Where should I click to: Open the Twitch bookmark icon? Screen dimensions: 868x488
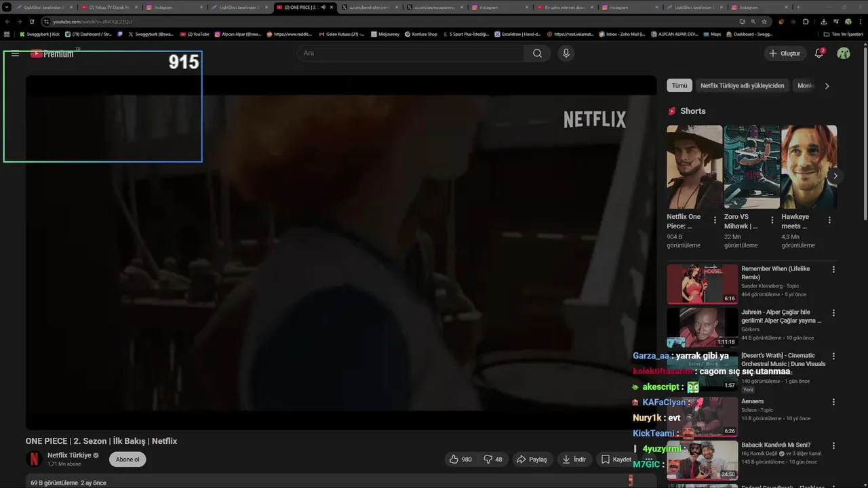click(x=120, y=34)
